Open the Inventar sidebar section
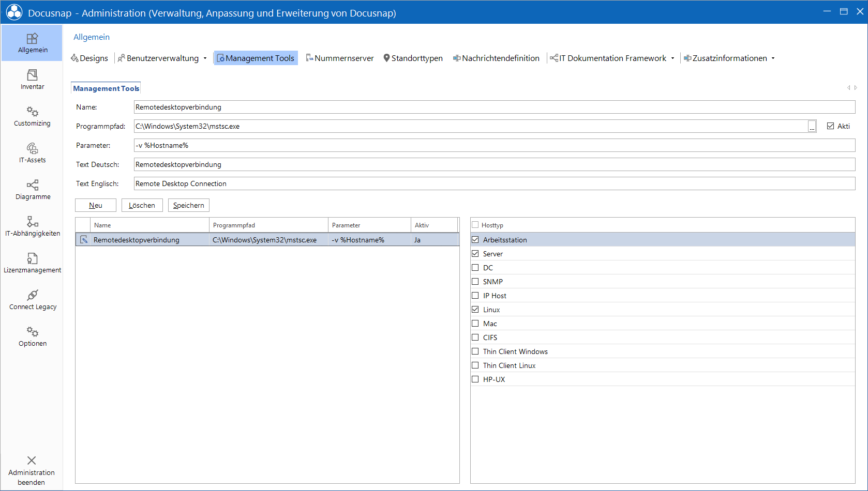This screenshot has width=868, height=491. (32, 80)
